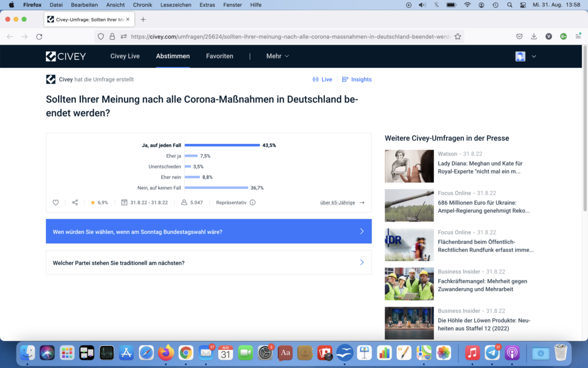Screen dimensions: 588x368
Task: Open user profile dropdown in header
Action: point(526,56)
